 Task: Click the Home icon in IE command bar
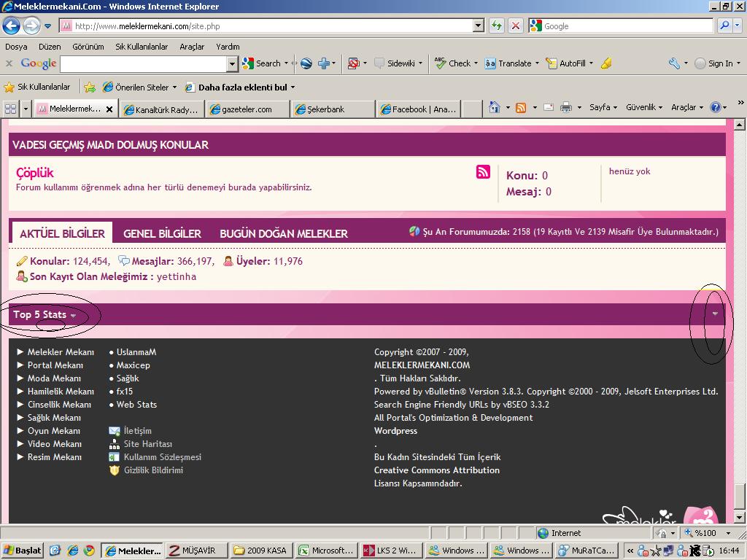[x=494, y=108]
